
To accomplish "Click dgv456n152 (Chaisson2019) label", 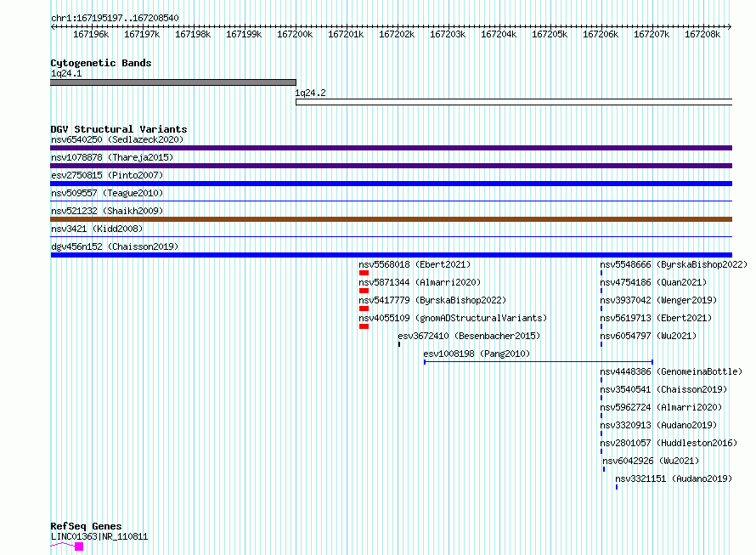I will 115,246.
